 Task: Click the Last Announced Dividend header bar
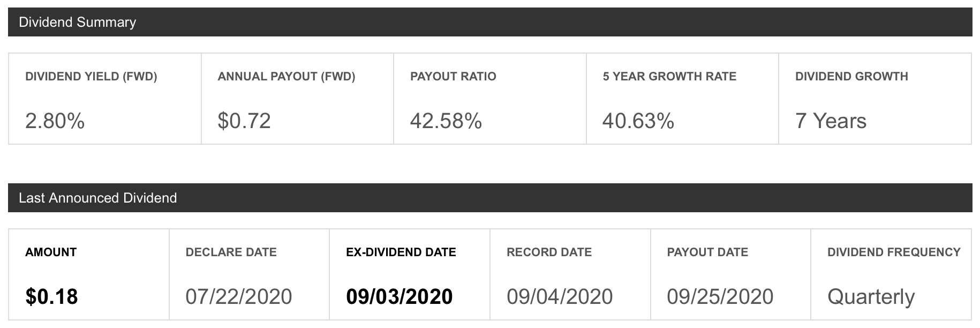point(490,198)
